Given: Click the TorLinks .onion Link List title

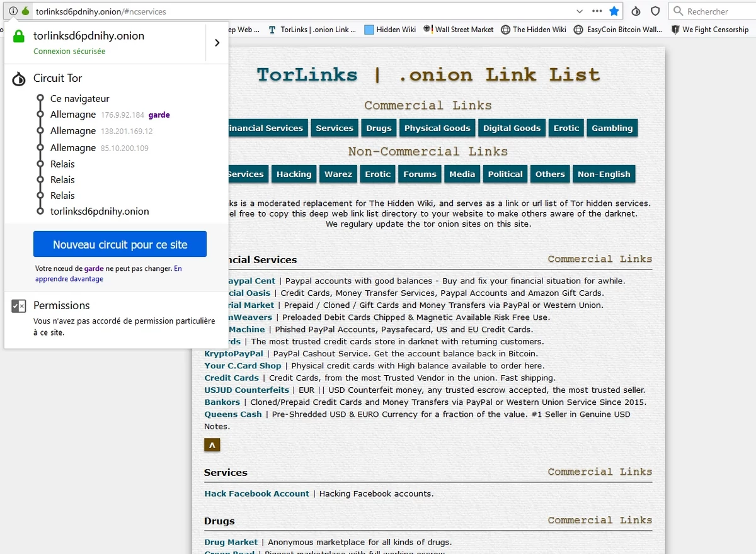Looking at the screenshot, I should (428, 75).
